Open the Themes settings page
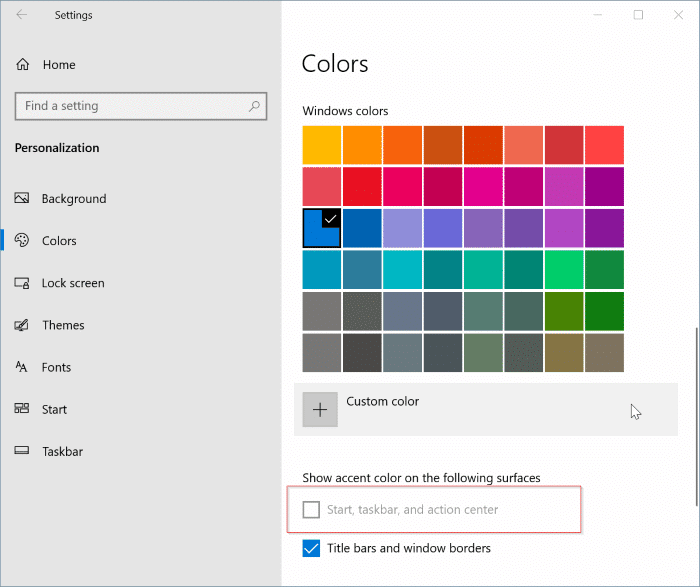Viewport: 700px width, 587px height. click(x=63, y=325)
